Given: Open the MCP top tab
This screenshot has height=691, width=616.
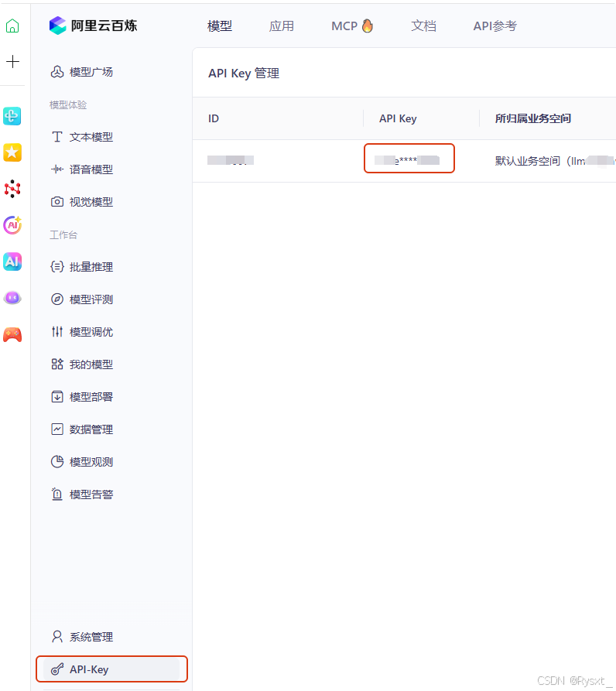Looking at the screenshot, I should [352, 26].
